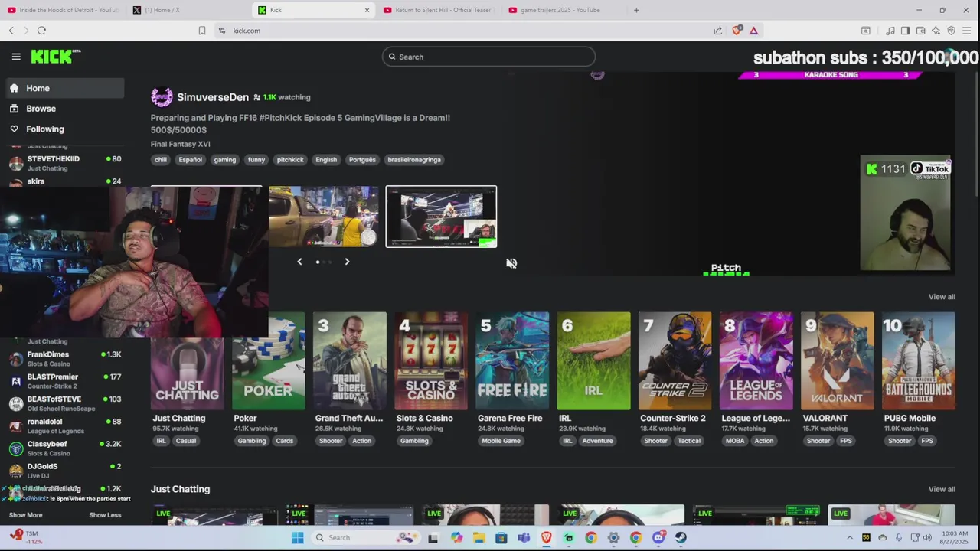
Task: Click View all for Just Chatting section
Action: tap(942, 489)
